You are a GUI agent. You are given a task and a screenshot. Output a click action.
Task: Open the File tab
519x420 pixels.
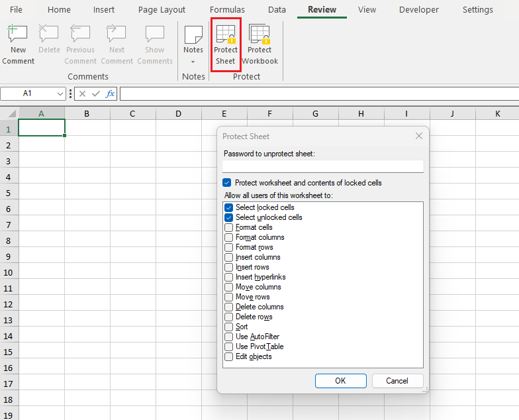click(x=16, y=9)
